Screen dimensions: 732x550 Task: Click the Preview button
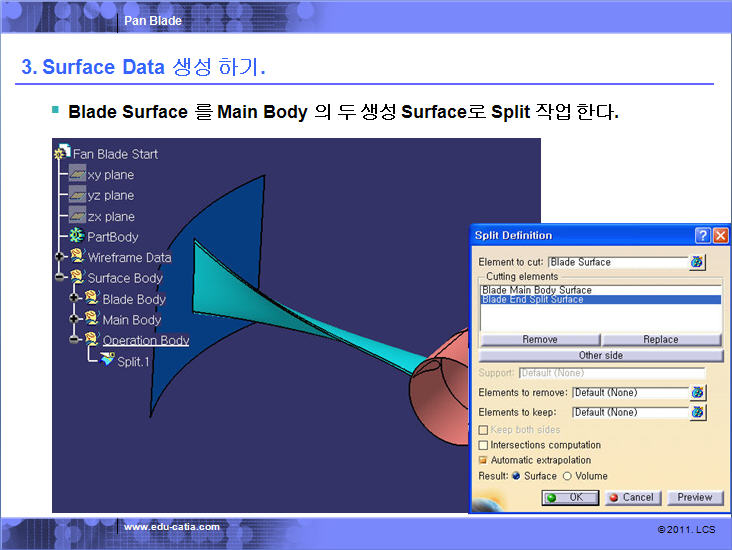click(x=694, y=497)
